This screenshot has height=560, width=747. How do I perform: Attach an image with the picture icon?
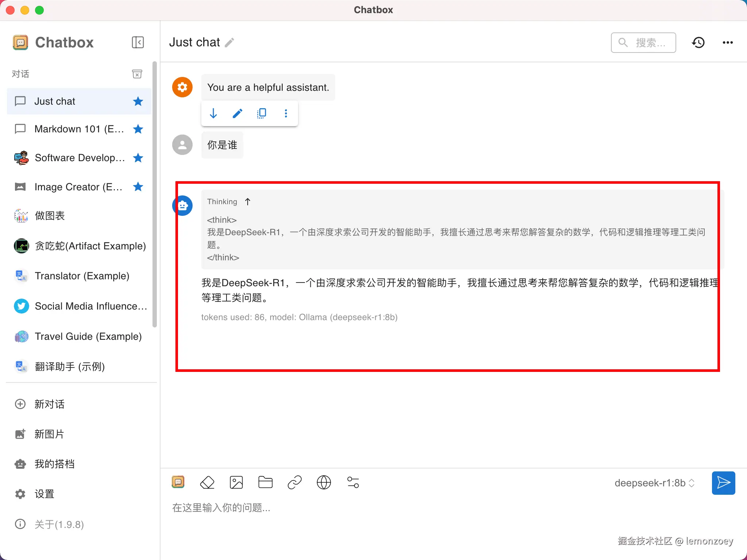click(x=236, y=483)
